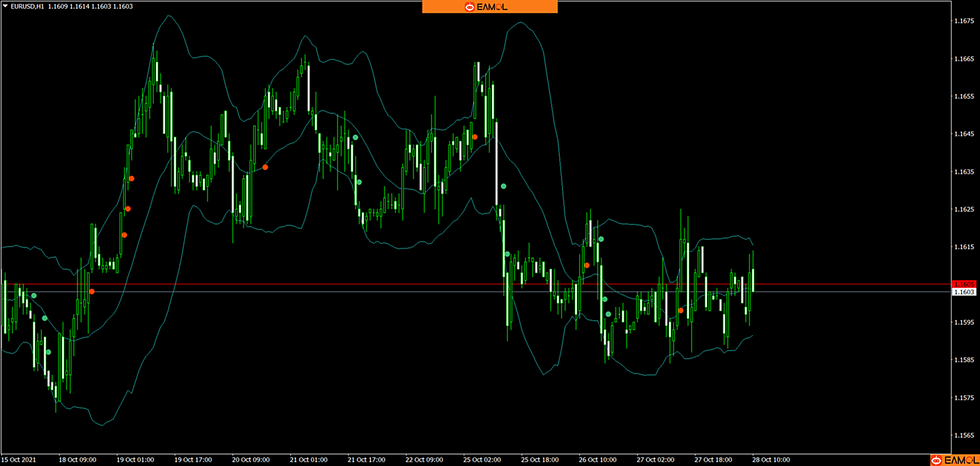The image size is (980, 466).
Task: Click the green signal dot near 1.1613 on 25 Oct
Action: tap(507, 254)
